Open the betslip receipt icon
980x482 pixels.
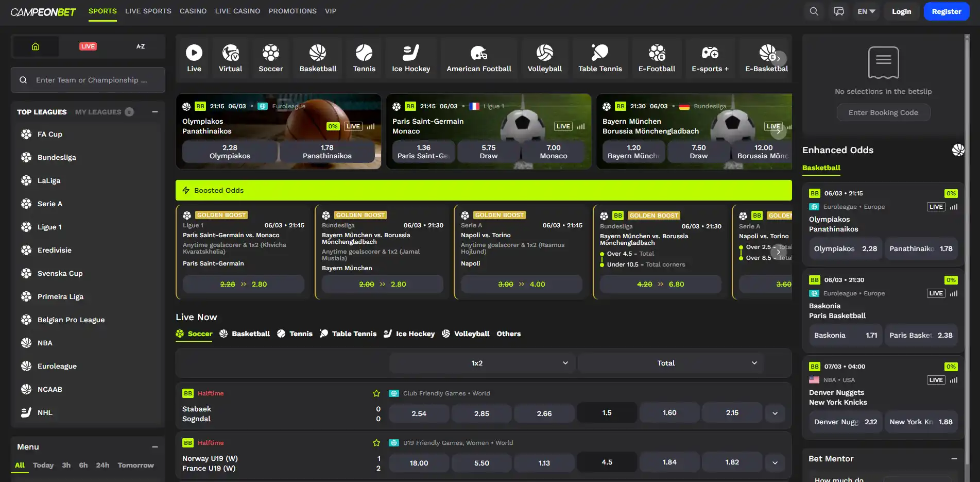[884, 62]
